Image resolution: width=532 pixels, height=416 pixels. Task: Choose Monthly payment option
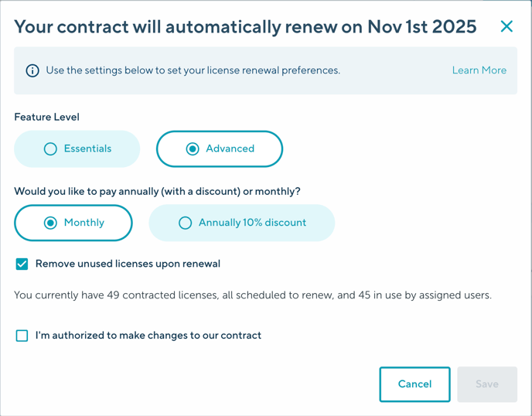[x=73, y=223]
